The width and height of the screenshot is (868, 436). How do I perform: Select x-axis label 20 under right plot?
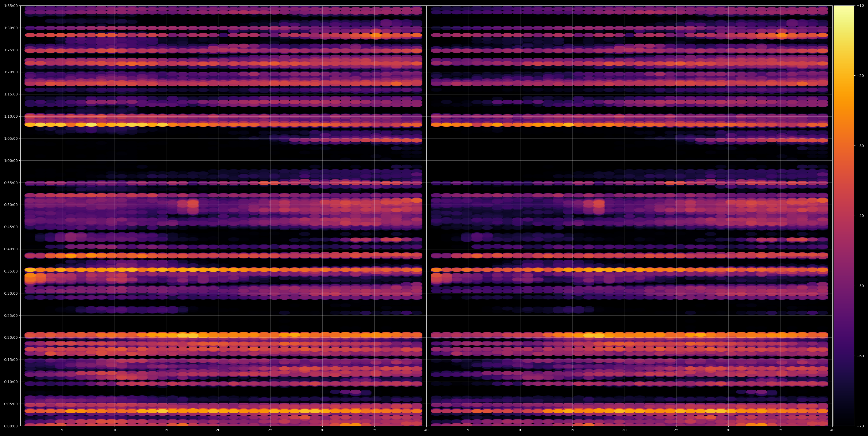[624, 430]
